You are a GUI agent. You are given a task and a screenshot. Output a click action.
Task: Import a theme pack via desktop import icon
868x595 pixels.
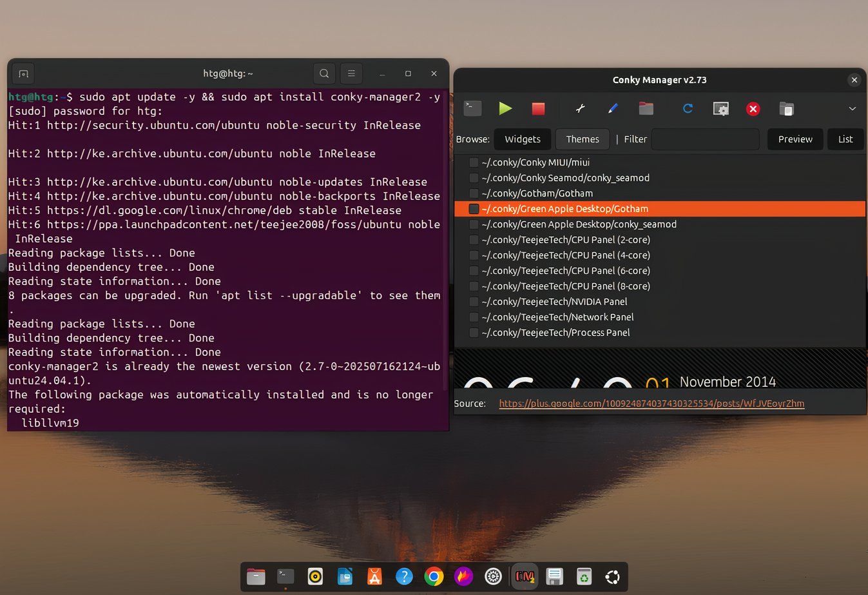click(720, 108)
